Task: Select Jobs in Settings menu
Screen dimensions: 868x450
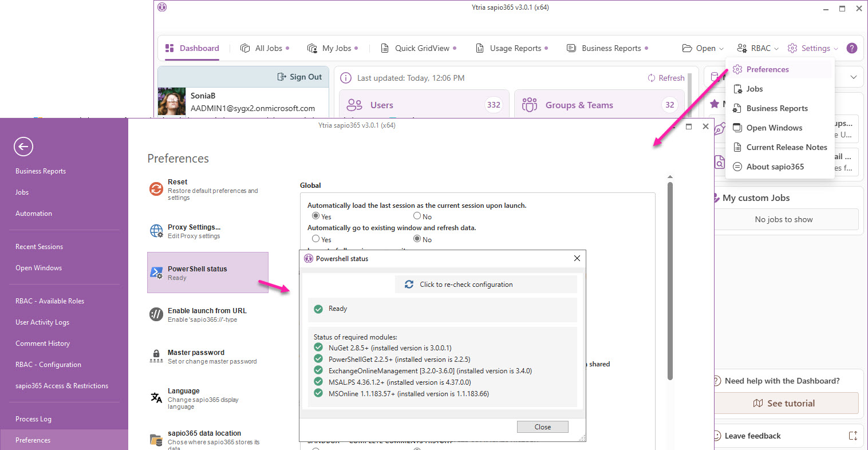Action: (x=779, y=89)
